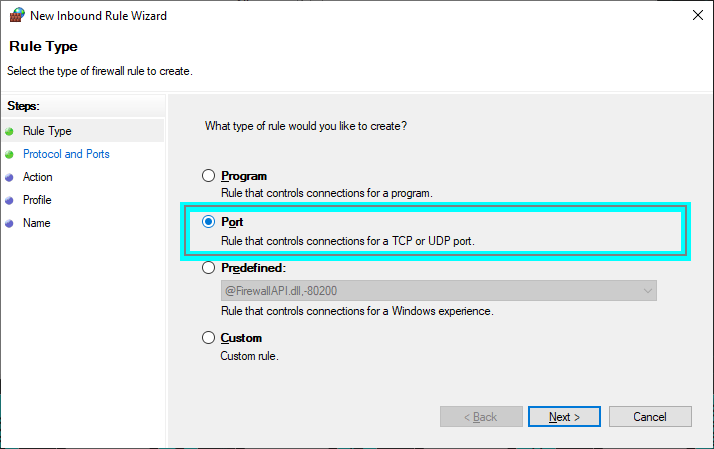Click the blue bullet beside Action step

(9, 177)
